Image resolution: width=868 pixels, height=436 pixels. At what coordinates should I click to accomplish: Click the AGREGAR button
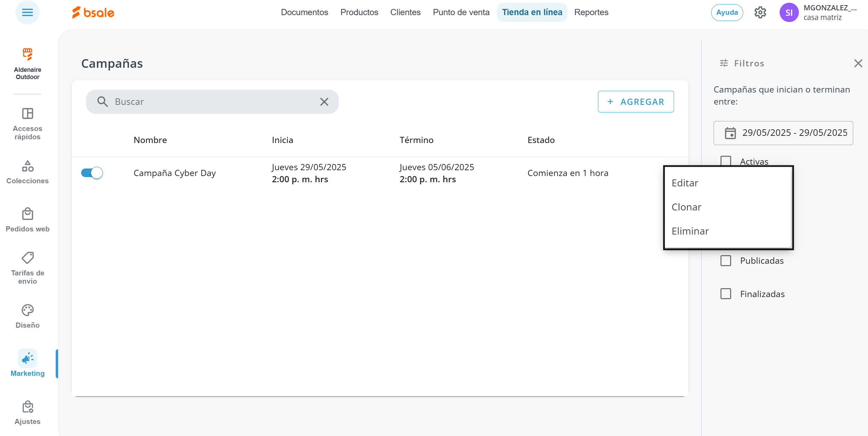click(636, 102)
